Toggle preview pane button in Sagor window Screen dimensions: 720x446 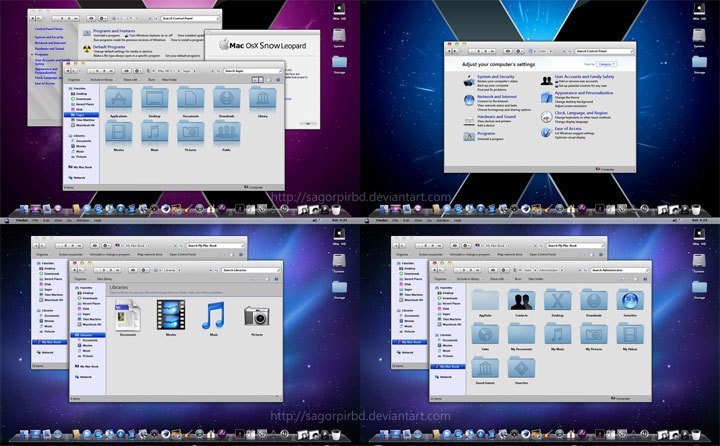(x=269, y=80)
